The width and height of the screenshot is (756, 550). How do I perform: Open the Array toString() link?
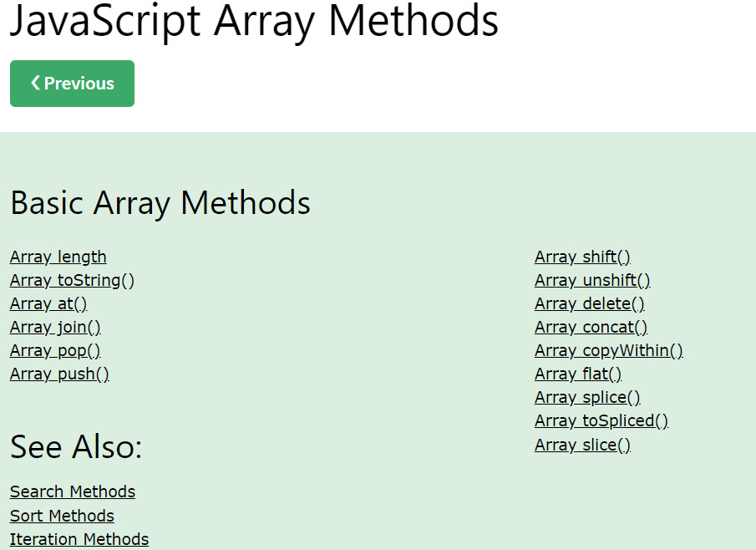click(x=72, y=280)
